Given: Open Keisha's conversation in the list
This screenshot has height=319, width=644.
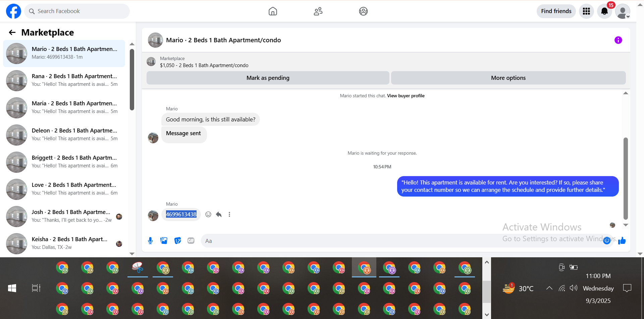Looking at the screenshot, I should (x=64, y=244).
